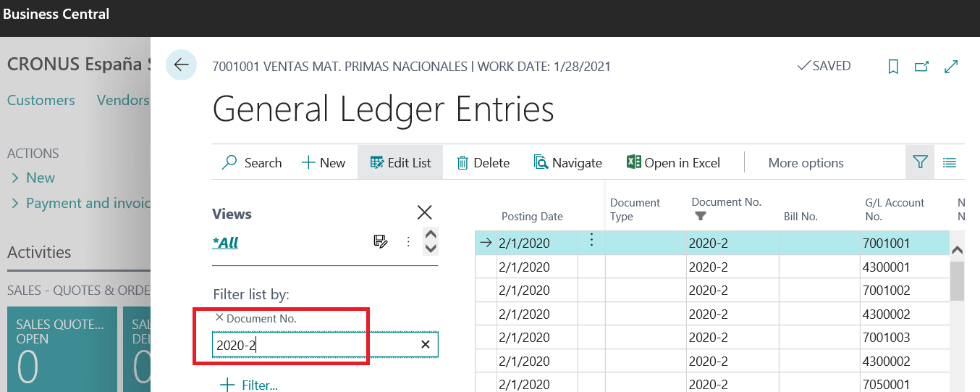
Task: Select G/L account cell 7001001
Action: (904, 243)
